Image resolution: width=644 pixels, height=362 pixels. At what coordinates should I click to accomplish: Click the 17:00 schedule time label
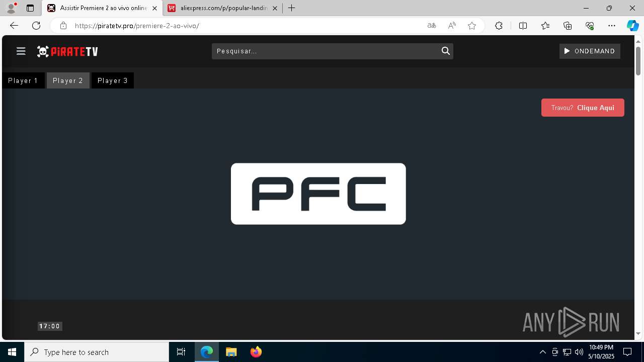50,326
